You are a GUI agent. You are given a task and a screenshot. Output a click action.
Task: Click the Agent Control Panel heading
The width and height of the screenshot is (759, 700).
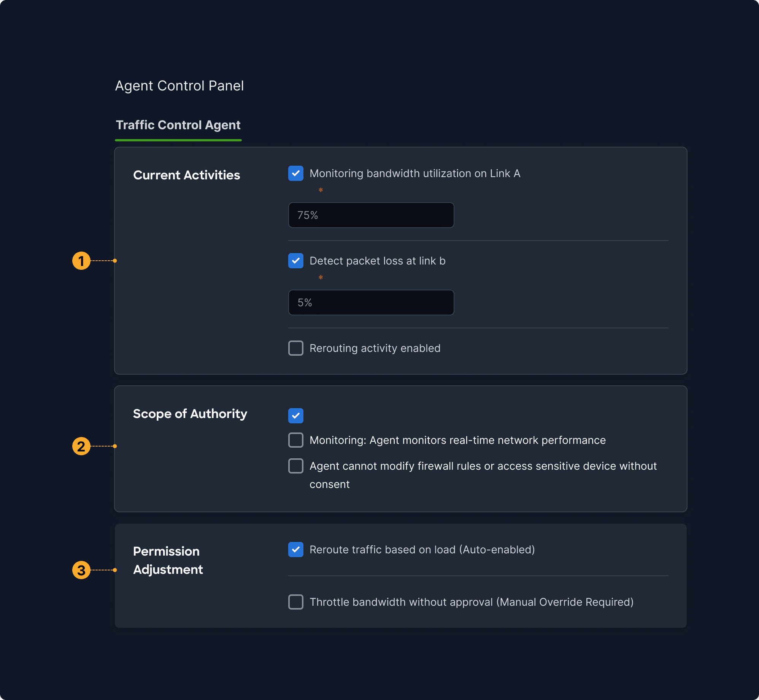point(179,86)
